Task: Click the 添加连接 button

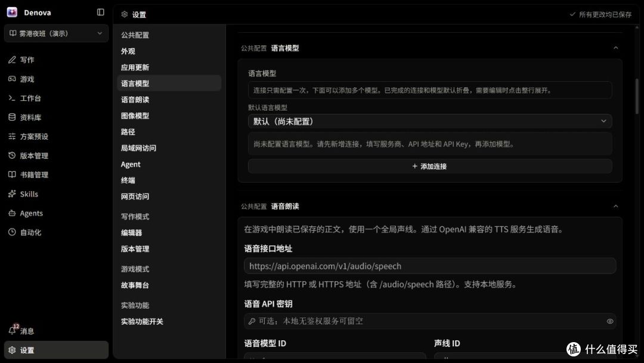Action: pos(430,166)
